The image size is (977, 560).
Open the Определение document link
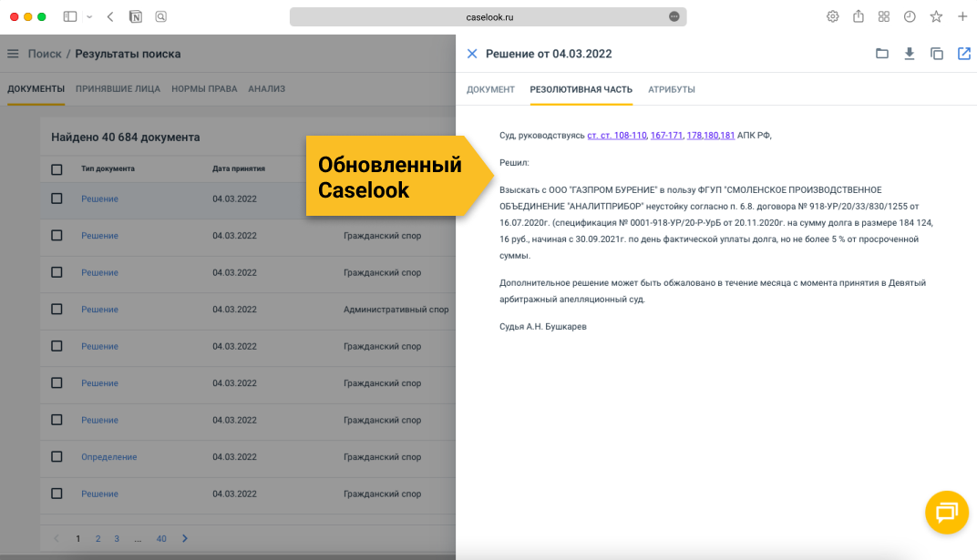pos(109,457)
